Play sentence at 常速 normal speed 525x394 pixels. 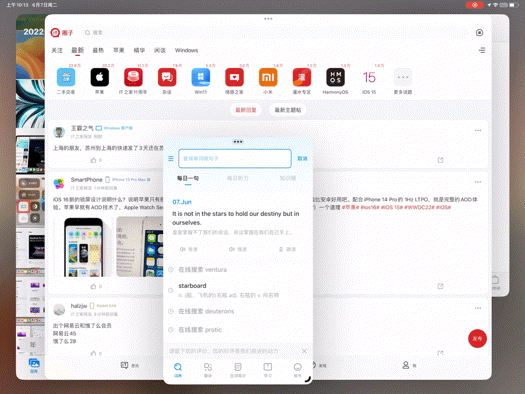coord(189,249)
